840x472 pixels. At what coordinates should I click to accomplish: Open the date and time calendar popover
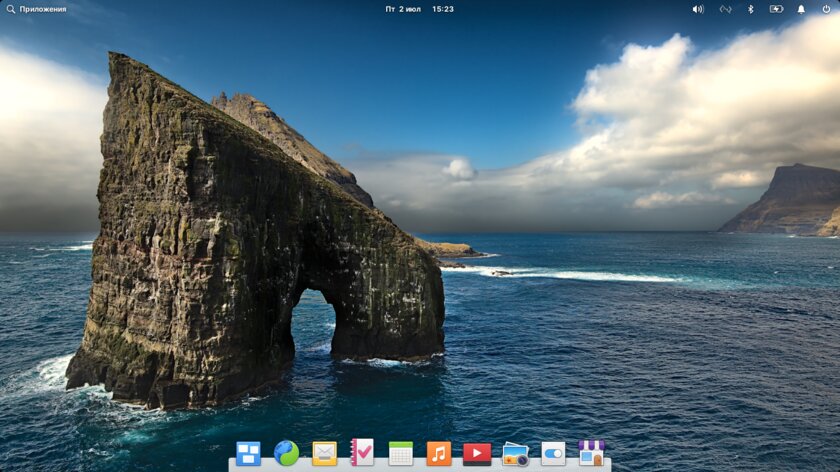coord(419,9)
